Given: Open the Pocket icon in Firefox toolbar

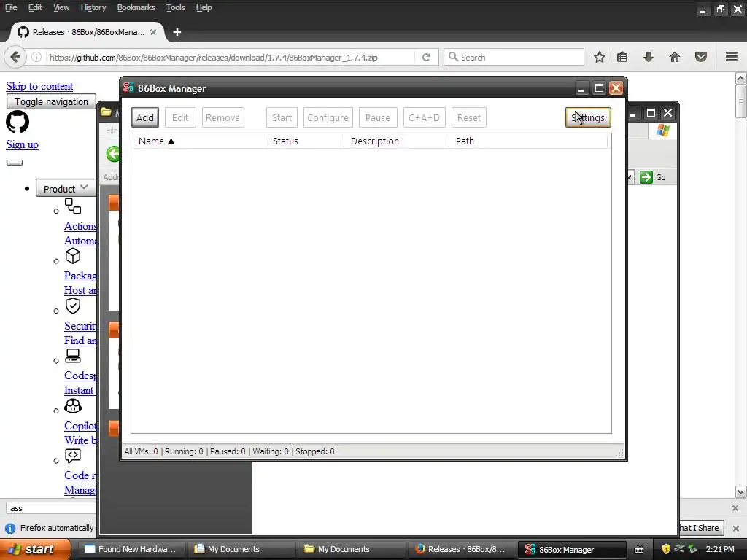Looking at the screenshot, I should pyautogui.click(x=701, y=57).
